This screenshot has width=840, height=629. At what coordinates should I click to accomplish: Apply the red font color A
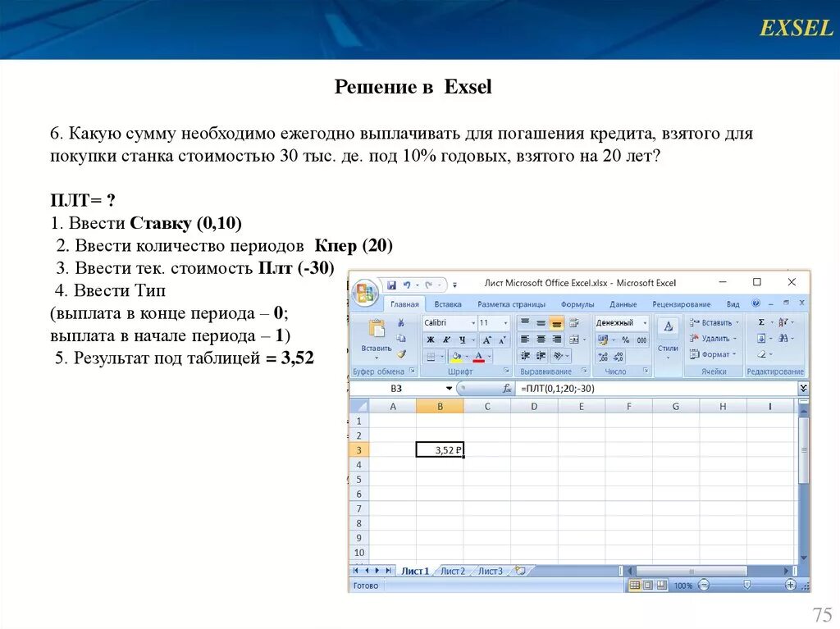479,356
